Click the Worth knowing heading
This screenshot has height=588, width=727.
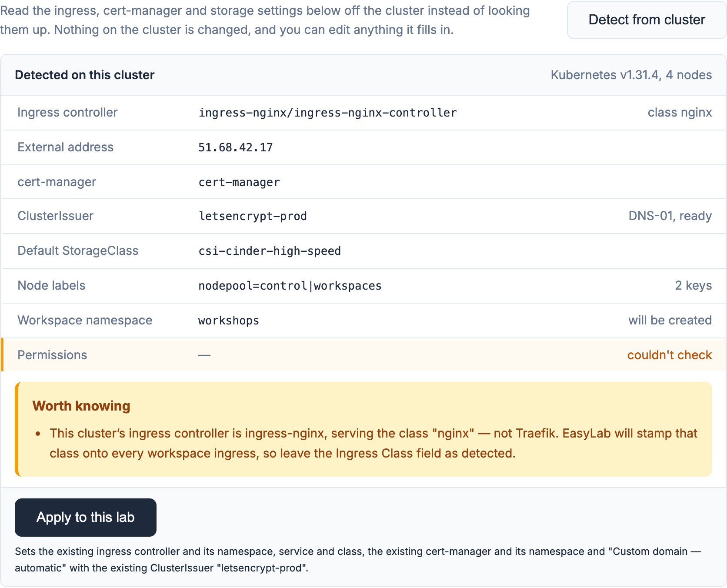pyautogui.click(x=81, y=406)
